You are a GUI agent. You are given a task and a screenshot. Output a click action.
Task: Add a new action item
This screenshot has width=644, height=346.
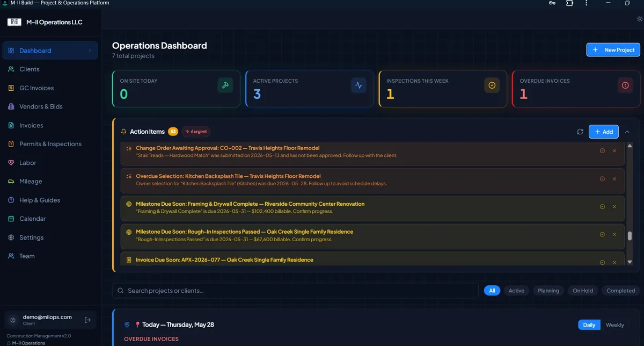coord(604,132)
